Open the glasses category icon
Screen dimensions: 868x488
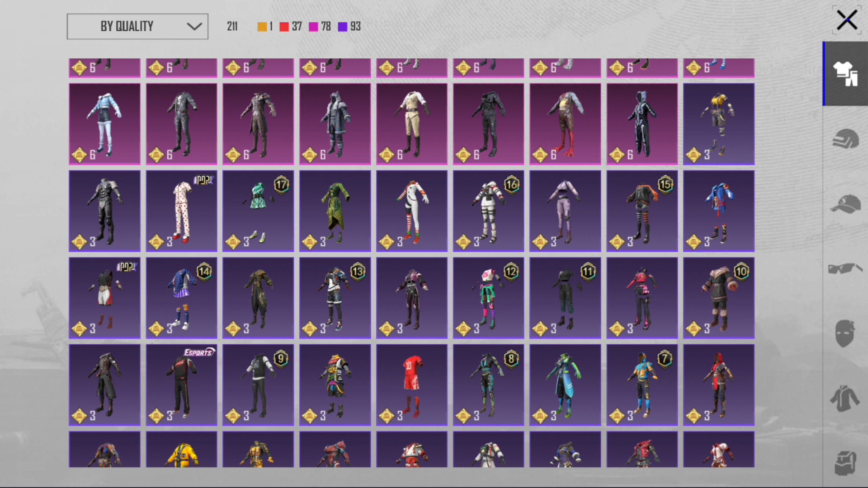tap(845, 268)
